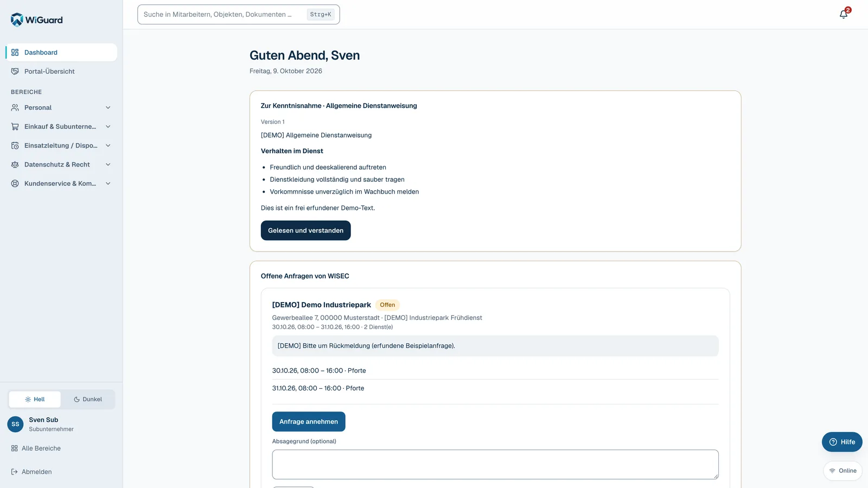Screen dimensions: 868x488
Task: Click the Abmelden logout icon
Action: coord(15,472)
